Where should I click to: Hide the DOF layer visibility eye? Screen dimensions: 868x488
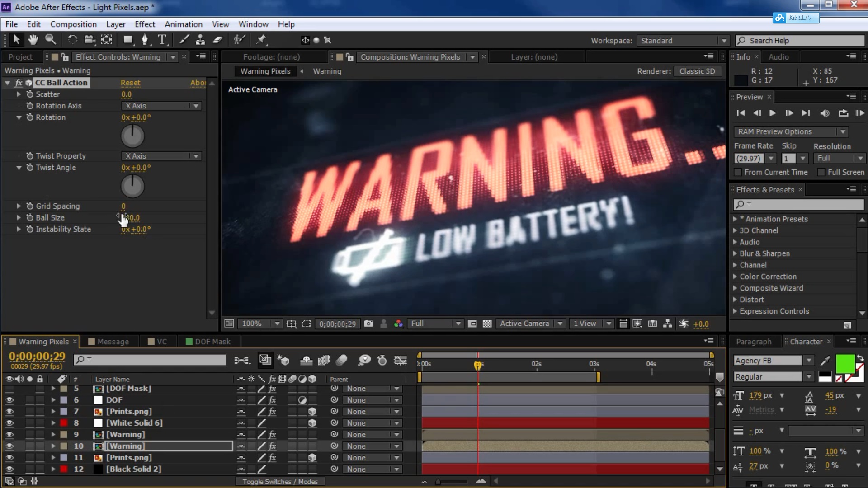point(9,400)
